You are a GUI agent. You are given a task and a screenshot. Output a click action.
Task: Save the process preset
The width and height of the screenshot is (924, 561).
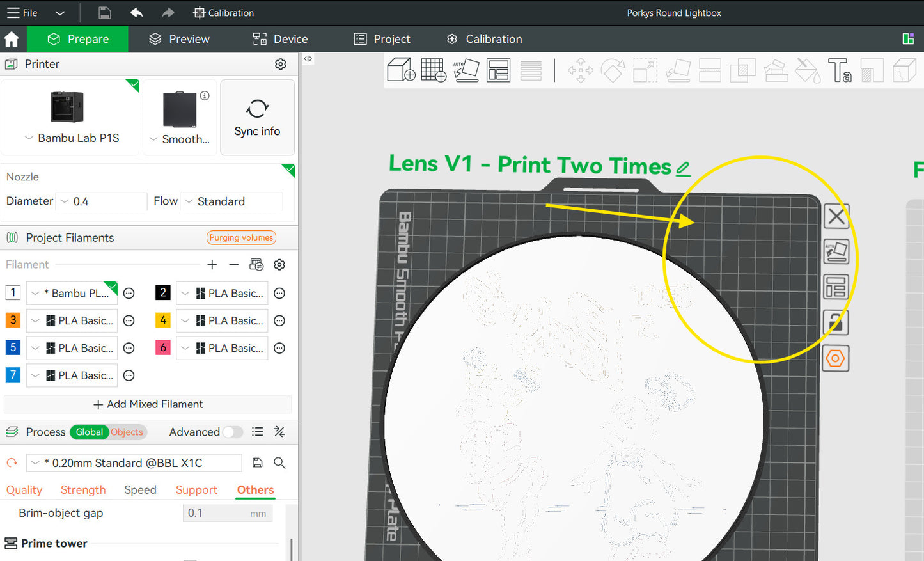click(x=258, y=463)
